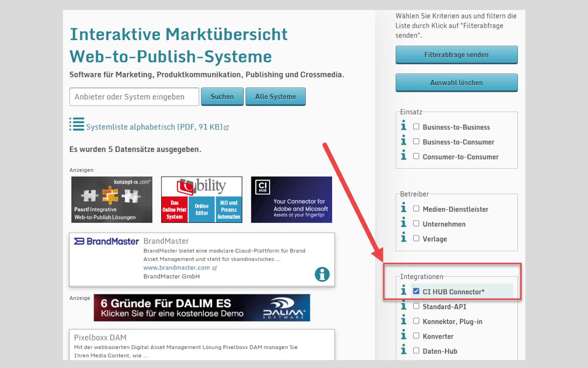
Task: Click info icon next to Business-to-Business
Action: (404, 126)
